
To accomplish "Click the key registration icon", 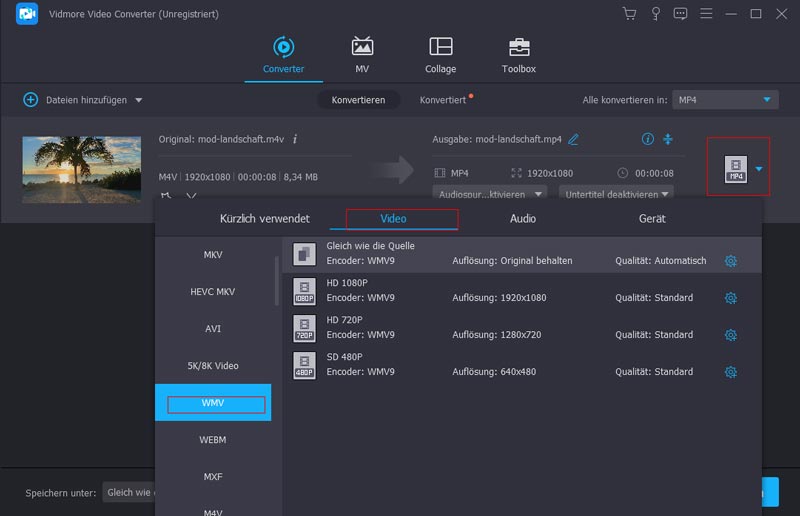I will tap(655, 14).
